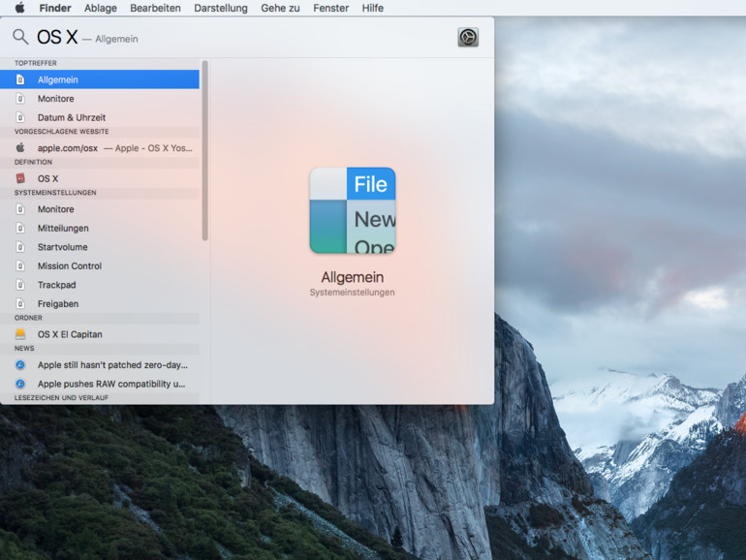
Task: Select the OS X El Capitan folder result
Action: (x=100, y=334)
